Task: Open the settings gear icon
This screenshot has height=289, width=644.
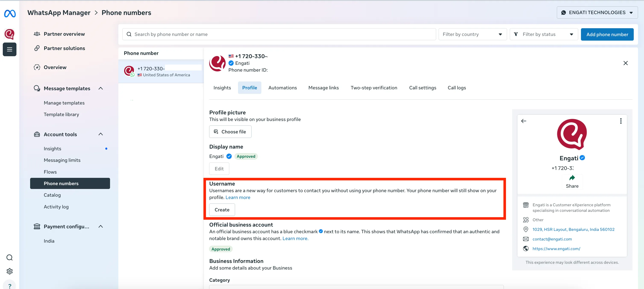Action: [x=9, y=271]
